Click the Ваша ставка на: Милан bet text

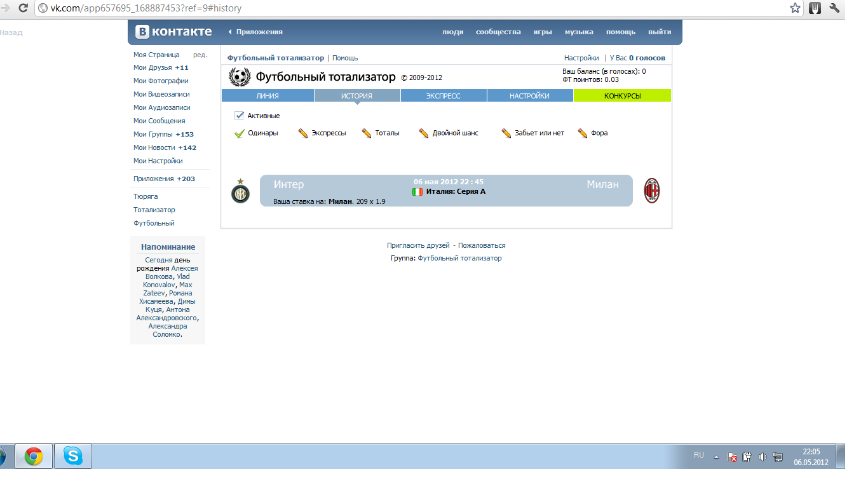pos(329,201)
